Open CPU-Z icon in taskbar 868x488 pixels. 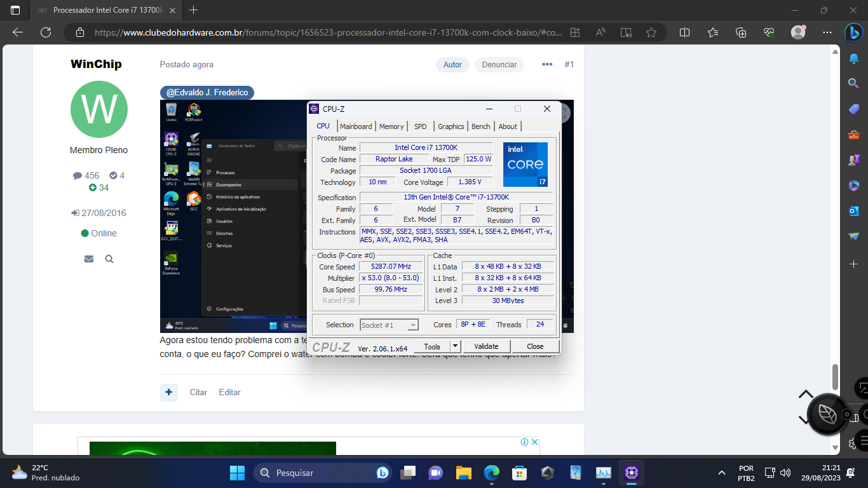point(631,473)
